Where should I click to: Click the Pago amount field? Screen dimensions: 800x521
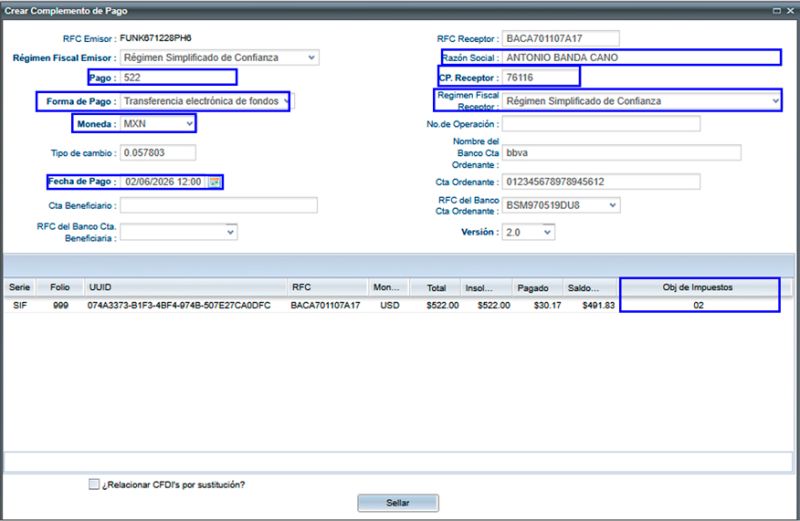coord(178,78)
